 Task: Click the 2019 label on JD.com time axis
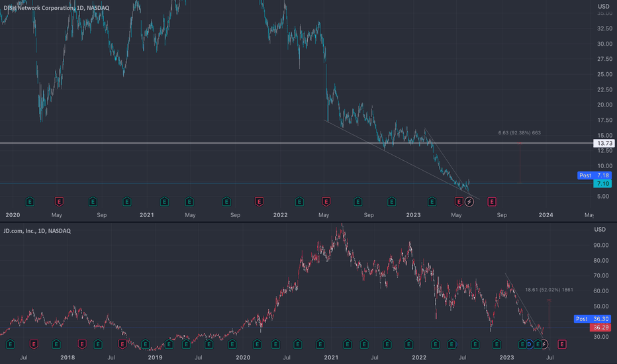(155, 357)
